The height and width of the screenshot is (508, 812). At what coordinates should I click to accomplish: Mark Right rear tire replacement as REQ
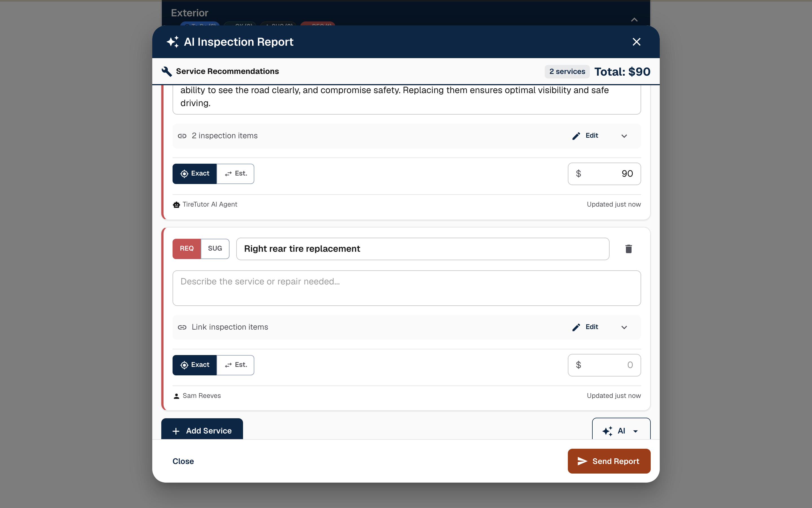point(187,249)
